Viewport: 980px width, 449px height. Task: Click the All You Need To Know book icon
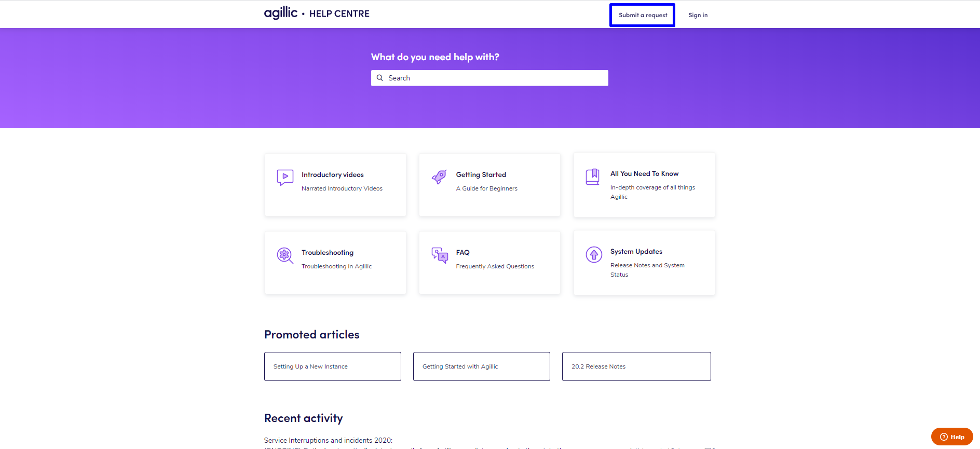coord(593,176)
